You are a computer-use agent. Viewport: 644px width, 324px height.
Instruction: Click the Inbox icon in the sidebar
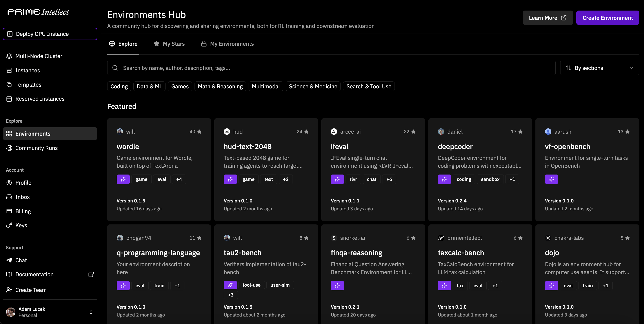click(9, 197)
